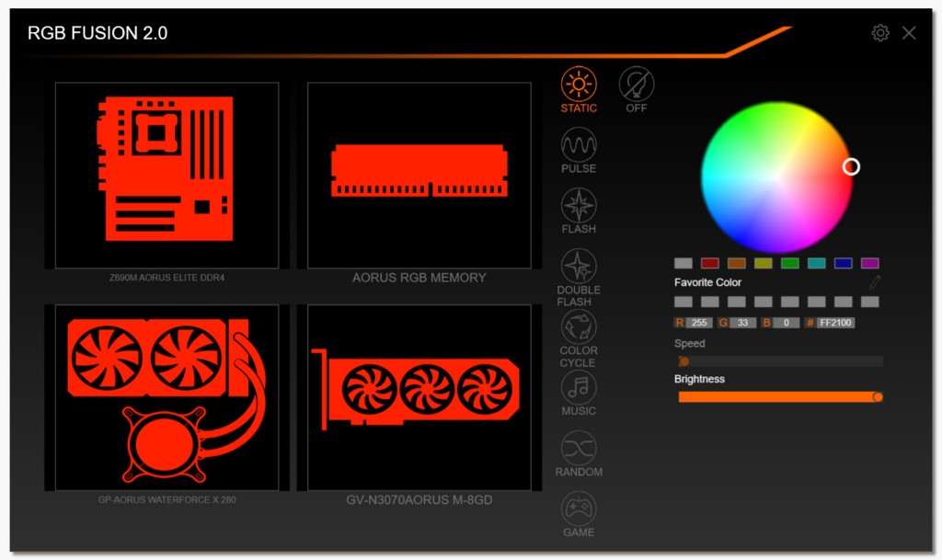Click the G value field showing 33
Screen dimensions: 942x560
pyautogui.click(x=742, y=323)
